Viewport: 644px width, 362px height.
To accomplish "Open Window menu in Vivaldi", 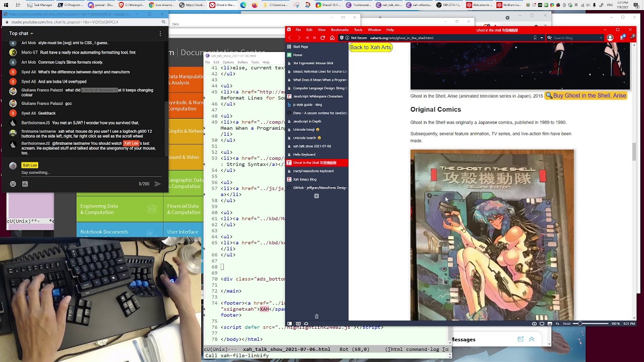I will coord(374,30).
